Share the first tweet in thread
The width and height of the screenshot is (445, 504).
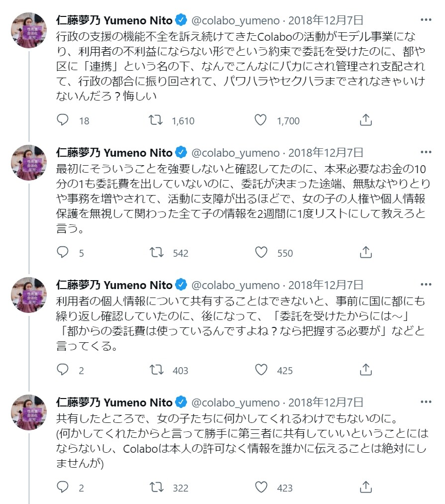[x=365, y=120]
